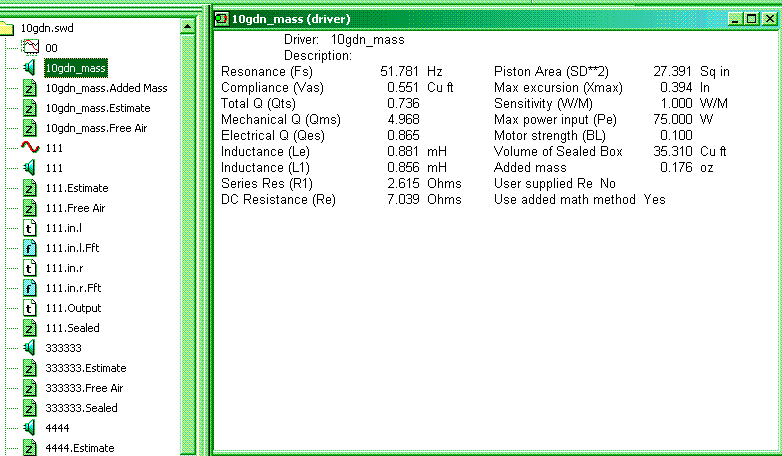The height and width of the screenshot is (456, 782).
Task: Click Compliance (Vas) value 0.551
Action: click(x=403, y=87)
